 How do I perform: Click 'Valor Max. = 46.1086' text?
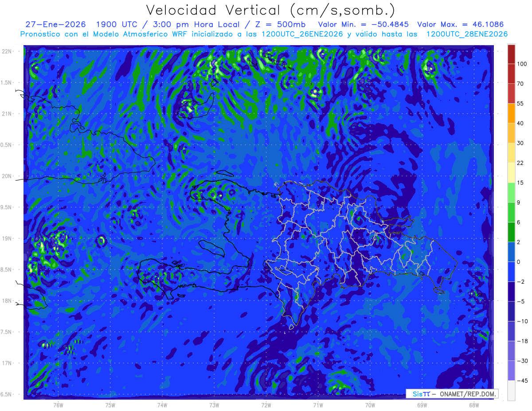461,25
